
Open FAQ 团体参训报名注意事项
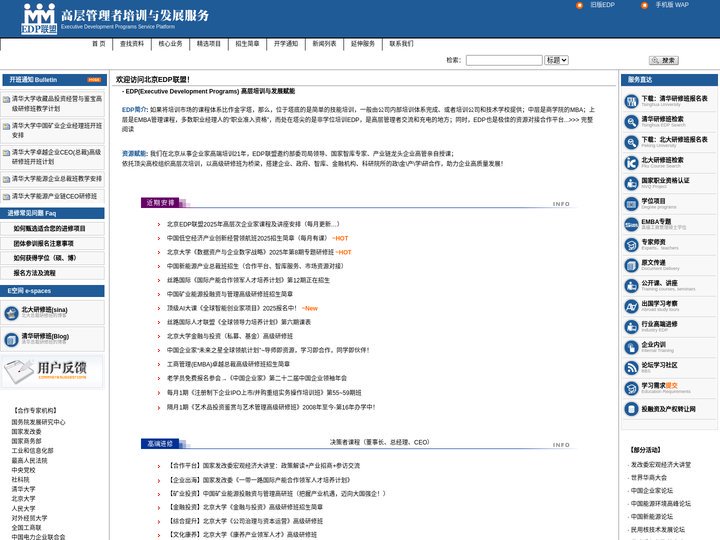[x=44, y=243]
